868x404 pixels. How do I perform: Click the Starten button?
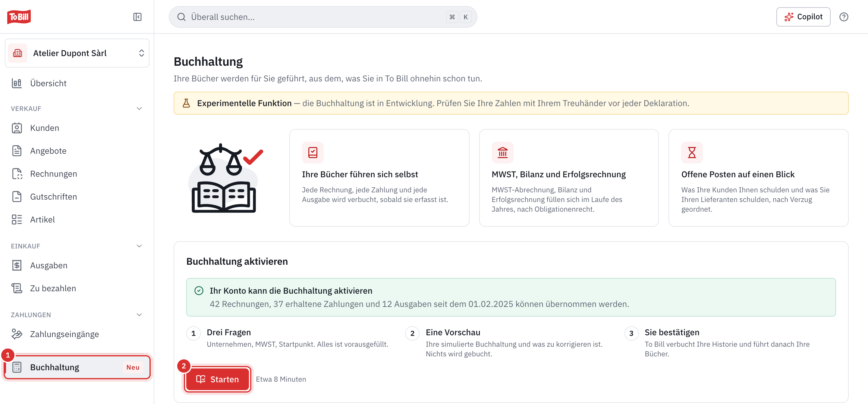point(217,379)
